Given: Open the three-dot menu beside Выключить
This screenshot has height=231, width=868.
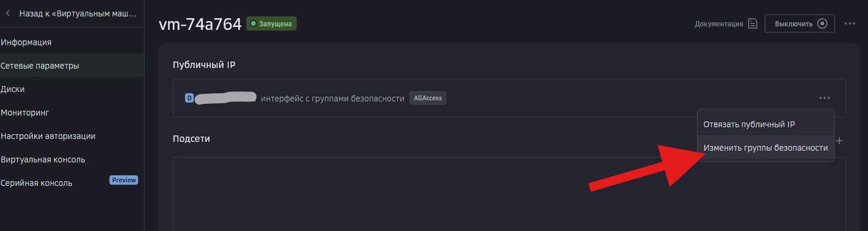Looking at the screenshot, I should click(x=850, y=24).
